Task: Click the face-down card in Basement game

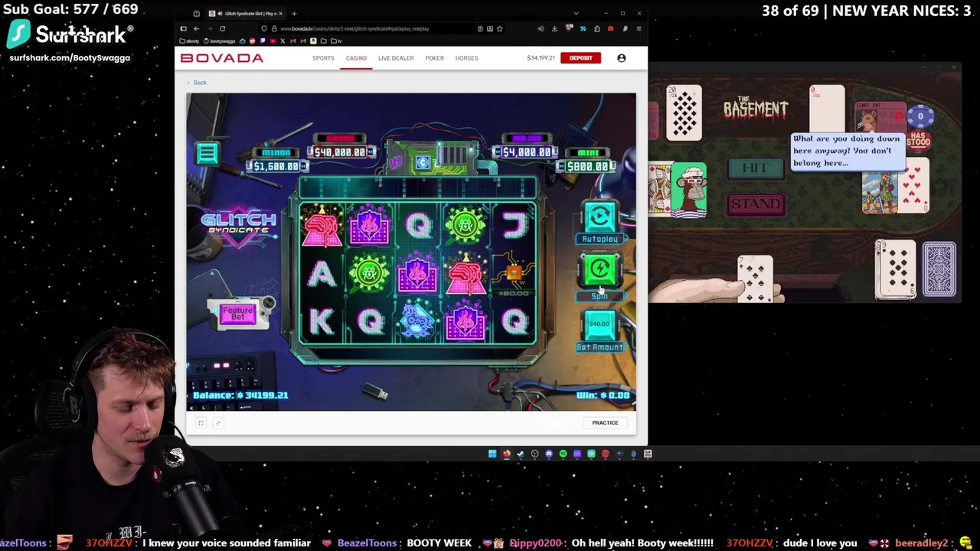Action: (939, 269)
